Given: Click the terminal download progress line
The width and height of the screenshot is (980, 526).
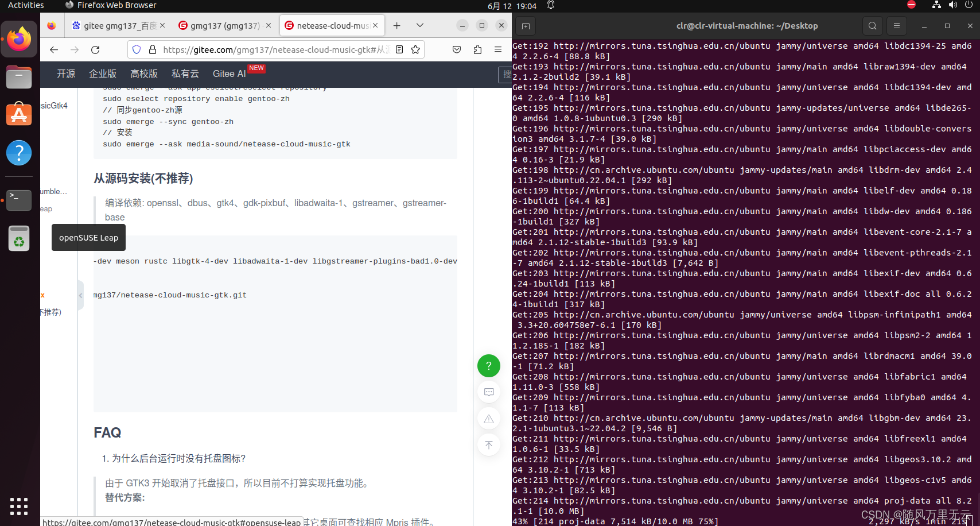Looking at the screenshot, I should coord(742,521).
